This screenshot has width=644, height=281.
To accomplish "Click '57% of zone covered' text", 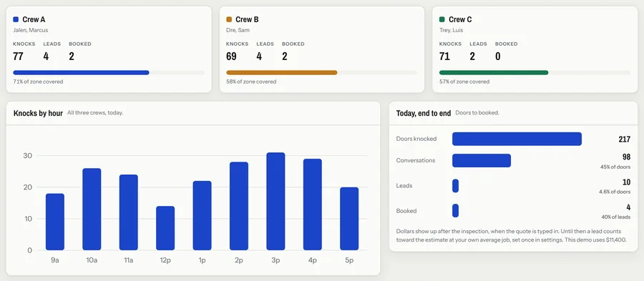I will (x=464, y=82).
